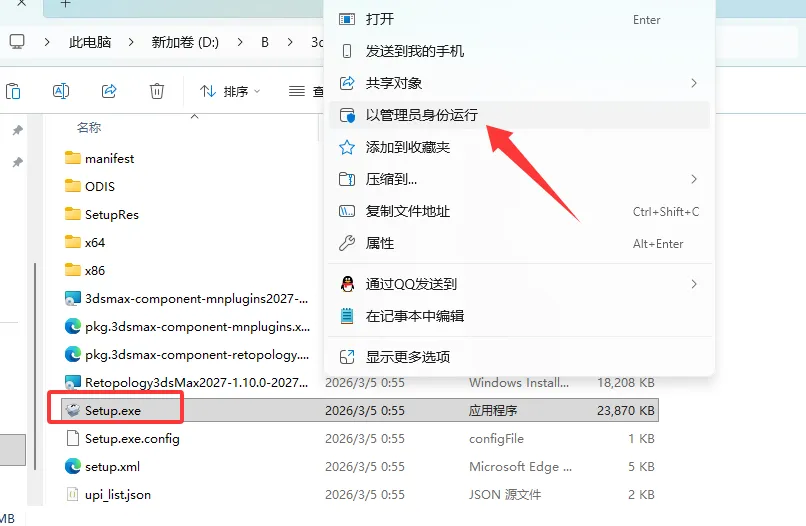This screenshot has width=806, height=526.
Task: Click the 18,208 KB size cell
Action: pyautogui.click(x=626, y=383)
